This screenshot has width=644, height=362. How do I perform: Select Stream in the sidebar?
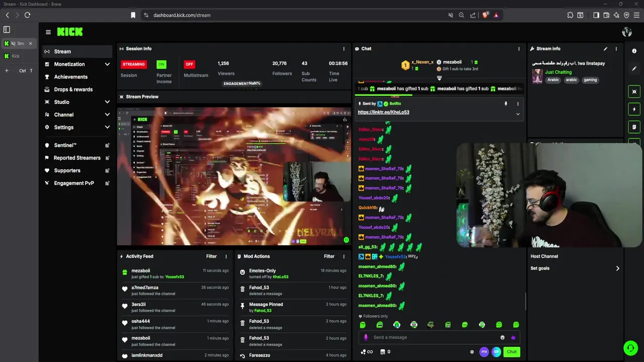point(77,51)
